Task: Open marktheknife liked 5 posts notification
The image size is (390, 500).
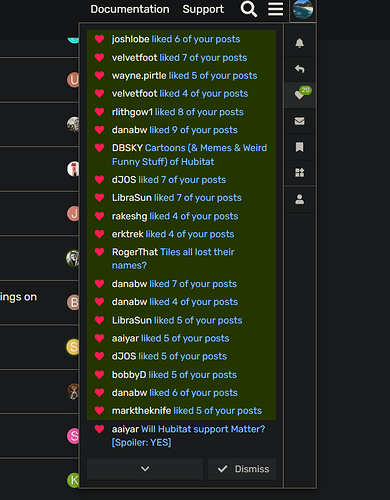Action: pyautogui.click(x=181, y=411)
